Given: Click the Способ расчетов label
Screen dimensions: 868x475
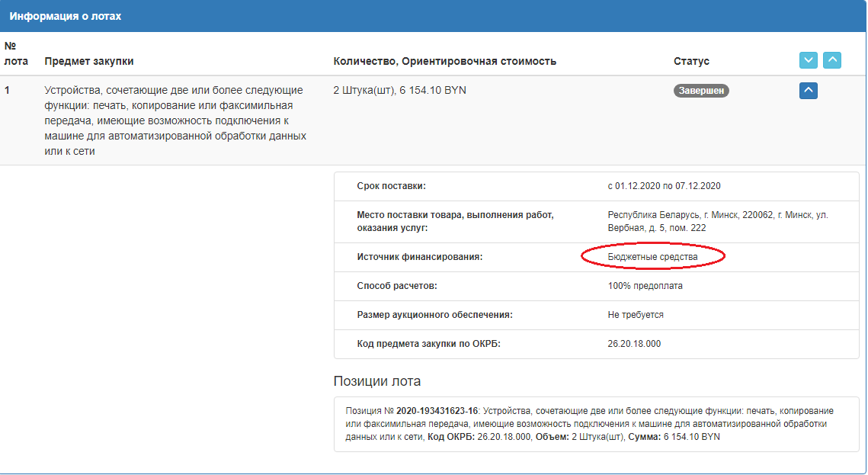Looking at the screenshot, I should pos(397,286).
